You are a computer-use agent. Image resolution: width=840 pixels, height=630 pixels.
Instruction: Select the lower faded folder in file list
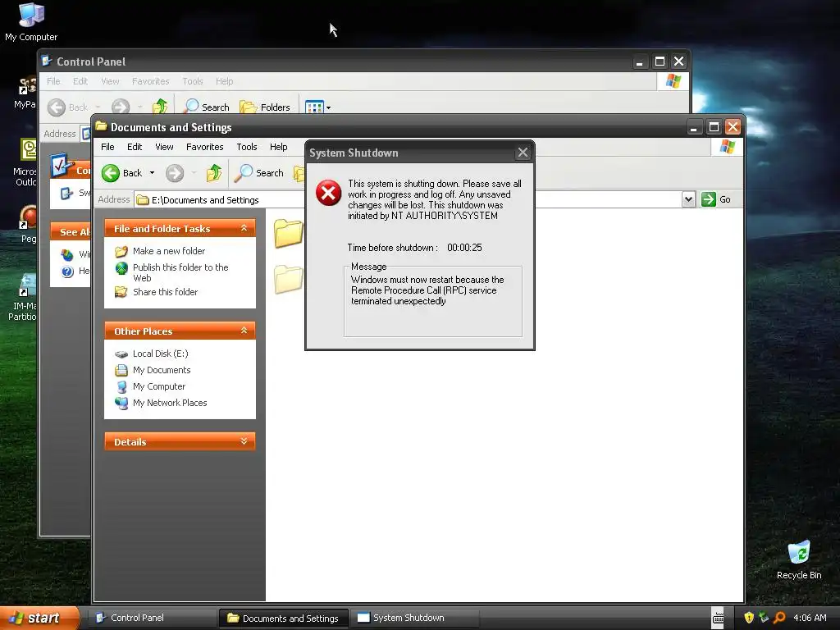(289, 279)
